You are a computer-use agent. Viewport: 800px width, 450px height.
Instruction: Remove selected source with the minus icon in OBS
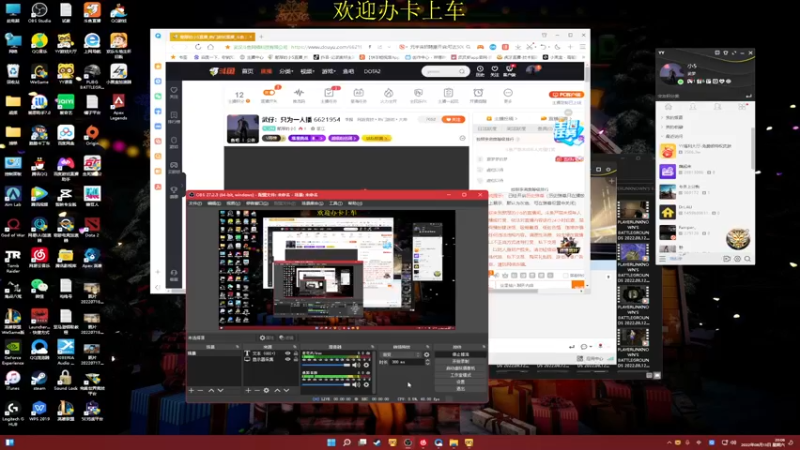tap(257, 390)
